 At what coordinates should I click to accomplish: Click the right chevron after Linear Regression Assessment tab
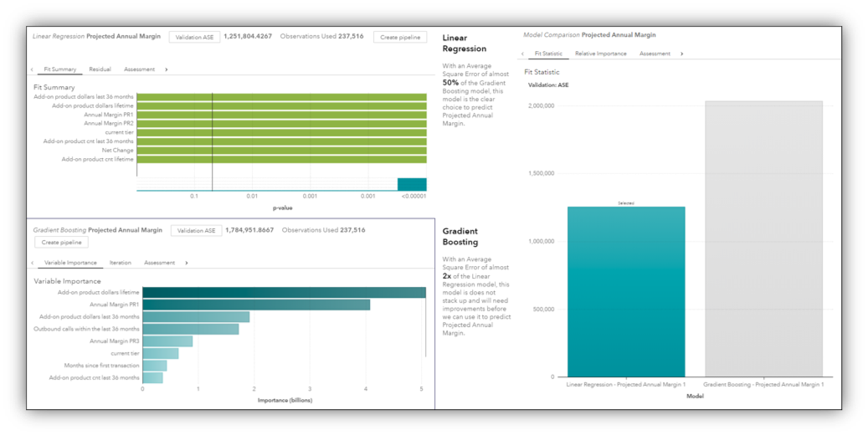click(166, 69)
